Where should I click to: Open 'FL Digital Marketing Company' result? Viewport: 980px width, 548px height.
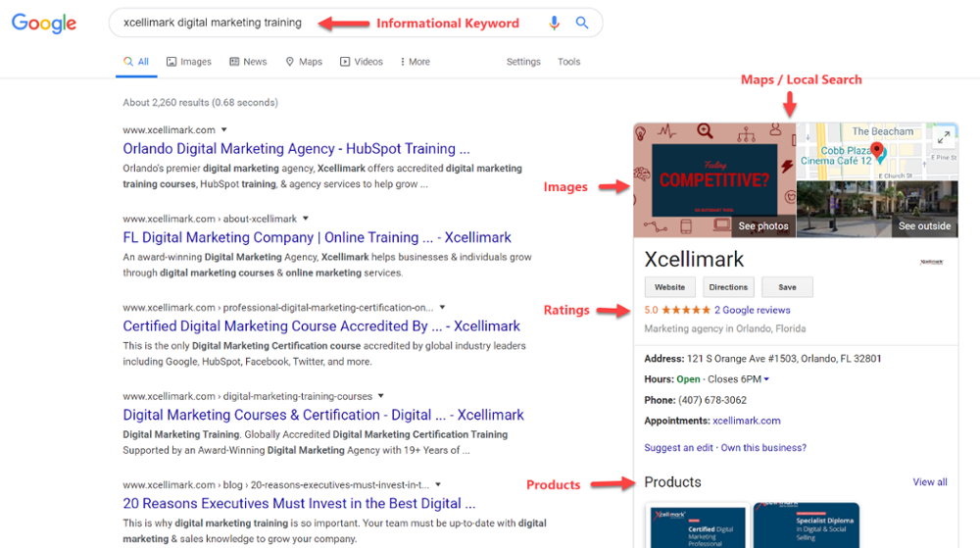click(317, 237)
